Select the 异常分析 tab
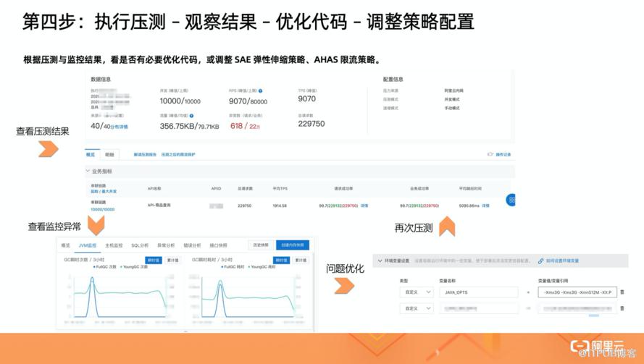The width and height of the screenshot is (644, 364). (x=166, y=245)
